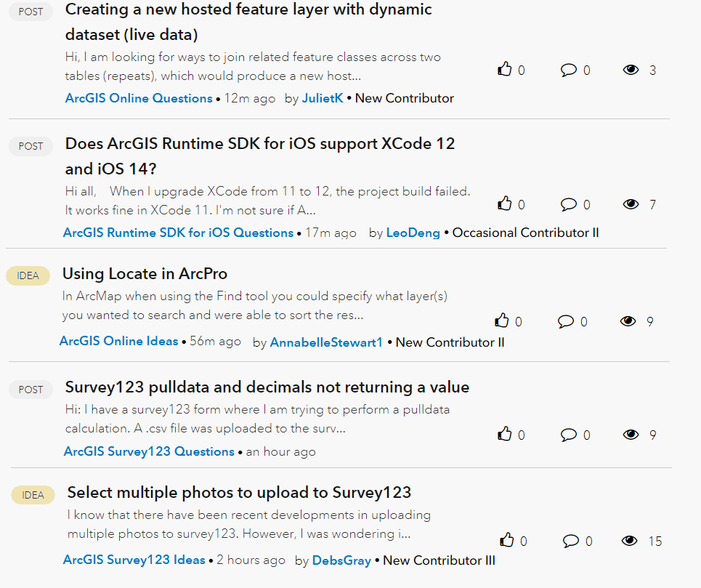Open the ArcGIS Online Questions board

138,98
